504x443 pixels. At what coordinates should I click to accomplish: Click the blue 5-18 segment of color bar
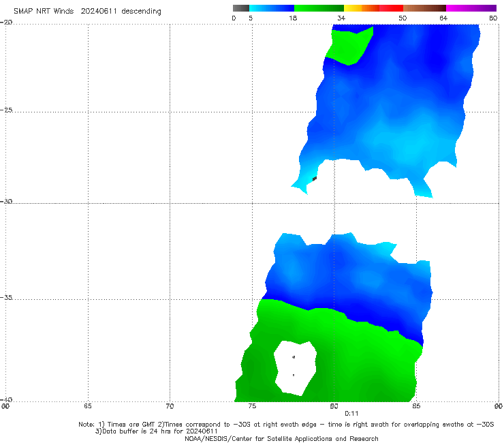point(272,8)
